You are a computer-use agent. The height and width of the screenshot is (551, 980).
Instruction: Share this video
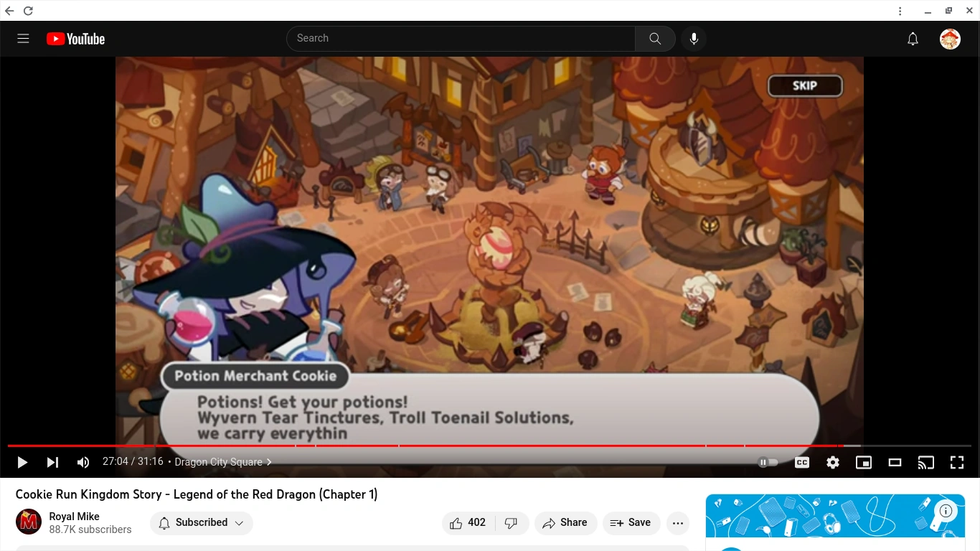click(x=565, y=523)
